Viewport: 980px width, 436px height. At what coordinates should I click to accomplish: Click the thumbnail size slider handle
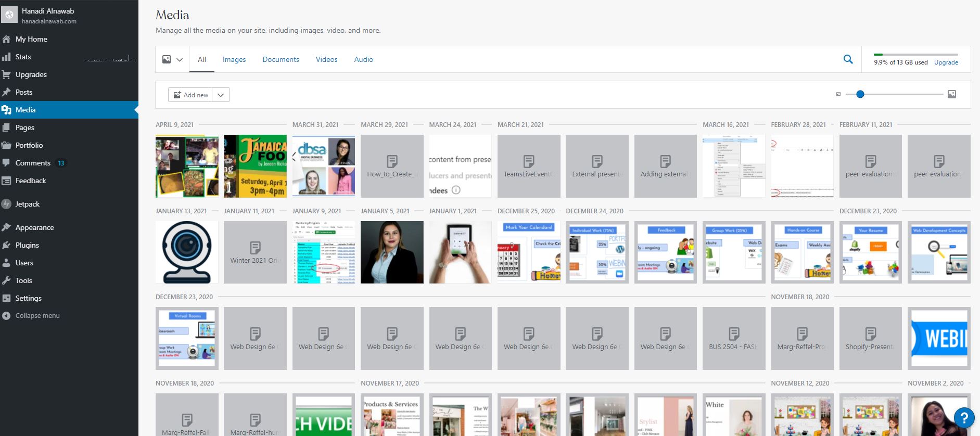pyautogui.click(x=860, y=94)
